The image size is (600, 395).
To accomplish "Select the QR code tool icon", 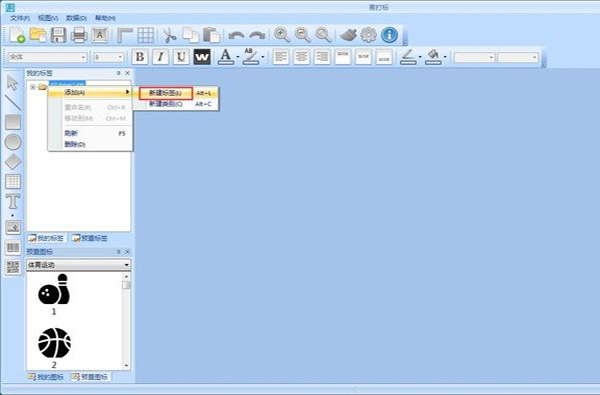I will click(x=13, y=267).
